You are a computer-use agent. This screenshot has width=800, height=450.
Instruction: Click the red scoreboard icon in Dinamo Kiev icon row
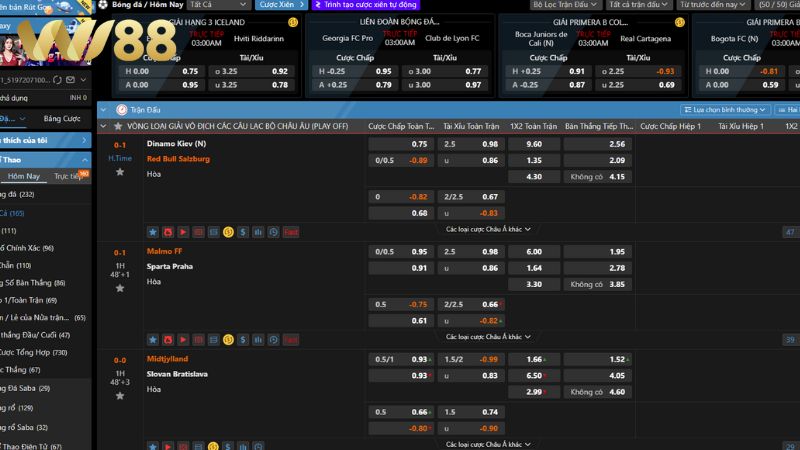[198, 232]
